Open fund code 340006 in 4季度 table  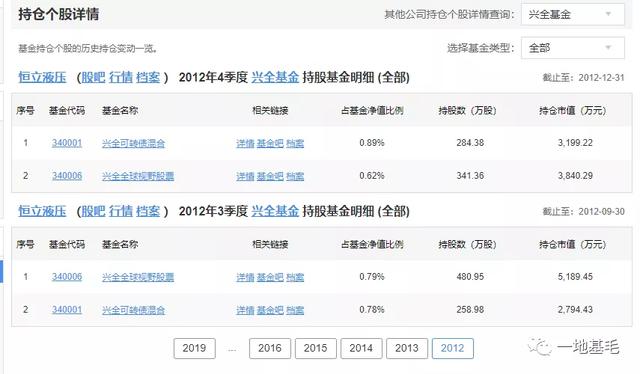click(x=67, y=176)
